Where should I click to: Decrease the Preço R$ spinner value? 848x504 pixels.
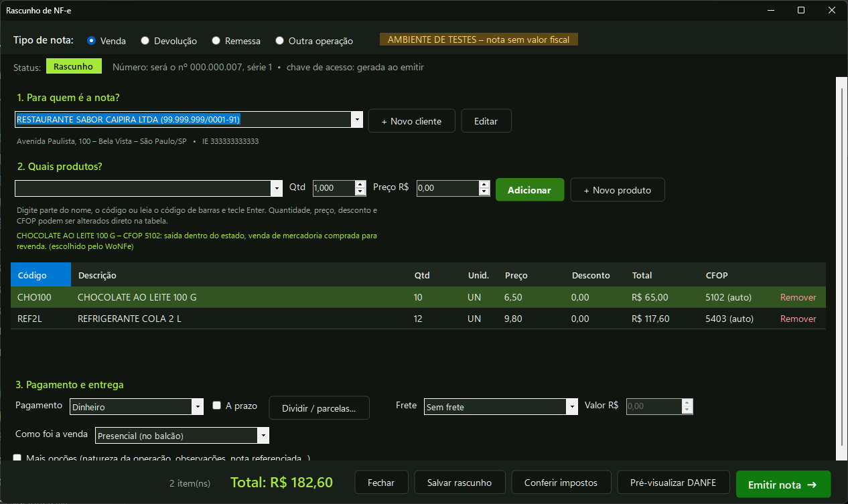pyautogui.click(x=484, y=192)
